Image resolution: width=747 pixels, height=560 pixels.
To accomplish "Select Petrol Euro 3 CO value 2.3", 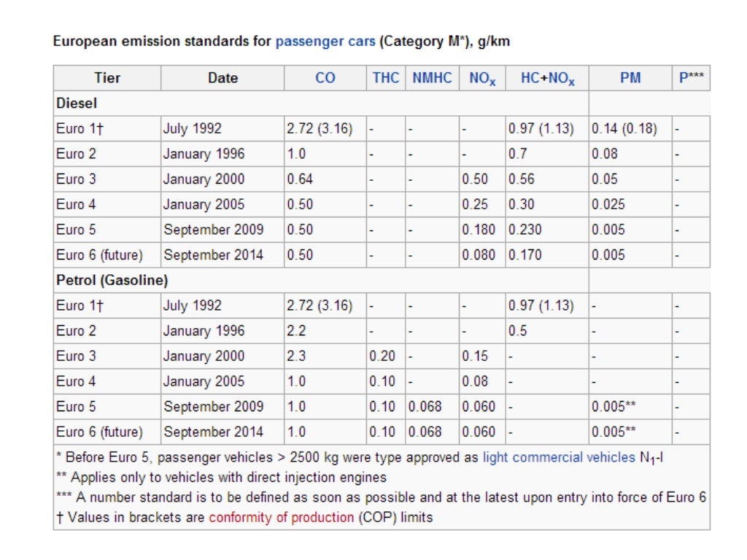I will (x=296, y=356).
